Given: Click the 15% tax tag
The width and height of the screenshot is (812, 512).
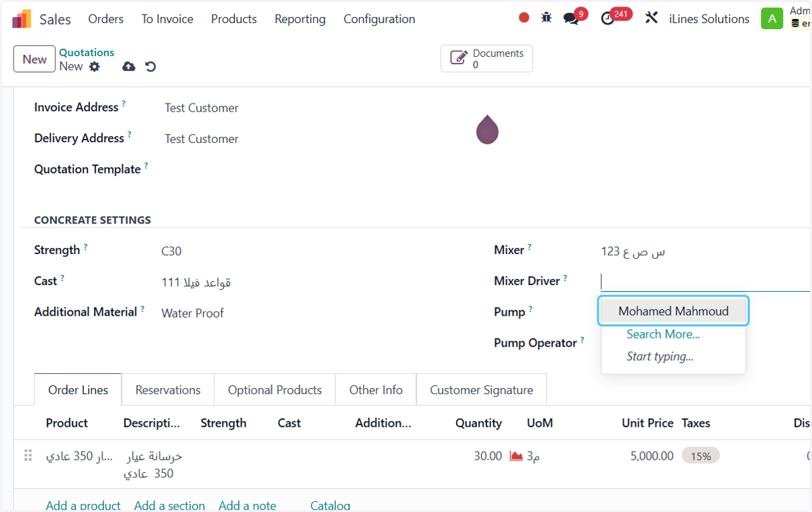Looking at the screenshot, I should 700,456.
